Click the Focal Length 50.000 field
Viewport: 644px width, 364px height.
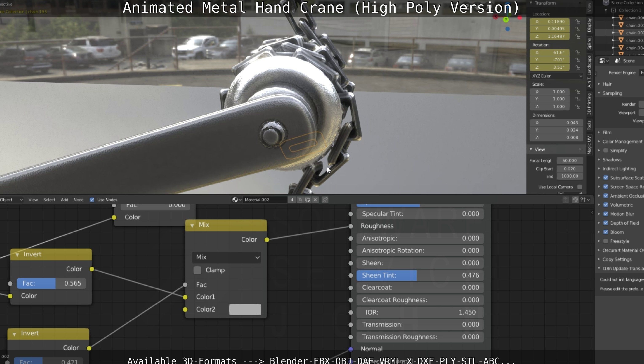(570, 161)
